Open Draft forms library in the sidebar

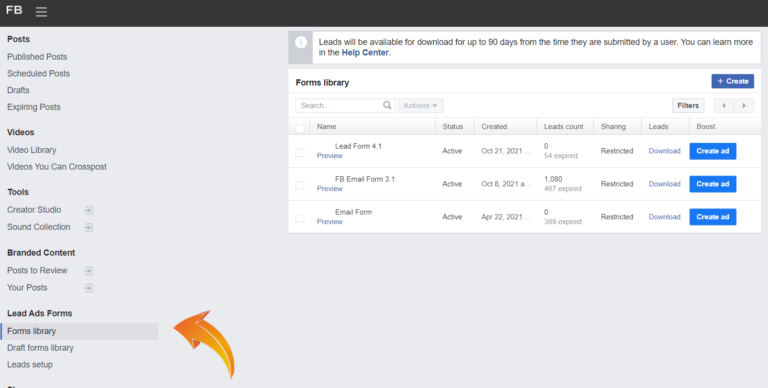[x=40, y=348]
